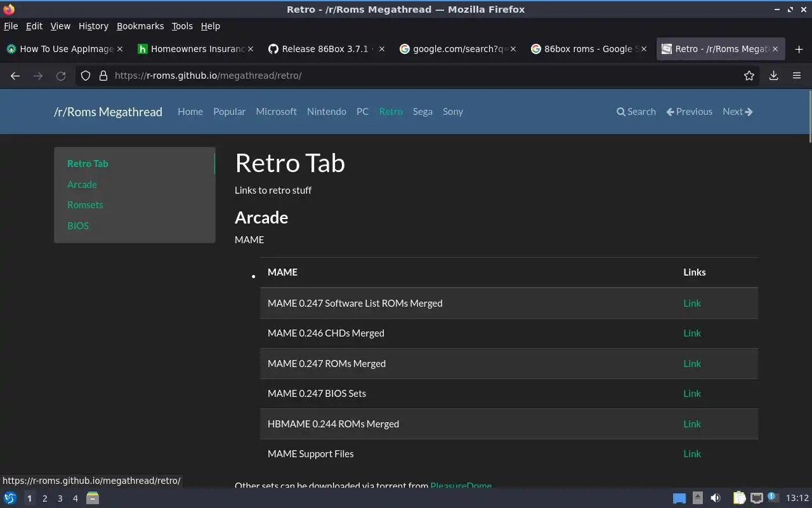Close the Homeowners Insurance tab
This screenshot has height=508, width=812.
click(251, 49)
